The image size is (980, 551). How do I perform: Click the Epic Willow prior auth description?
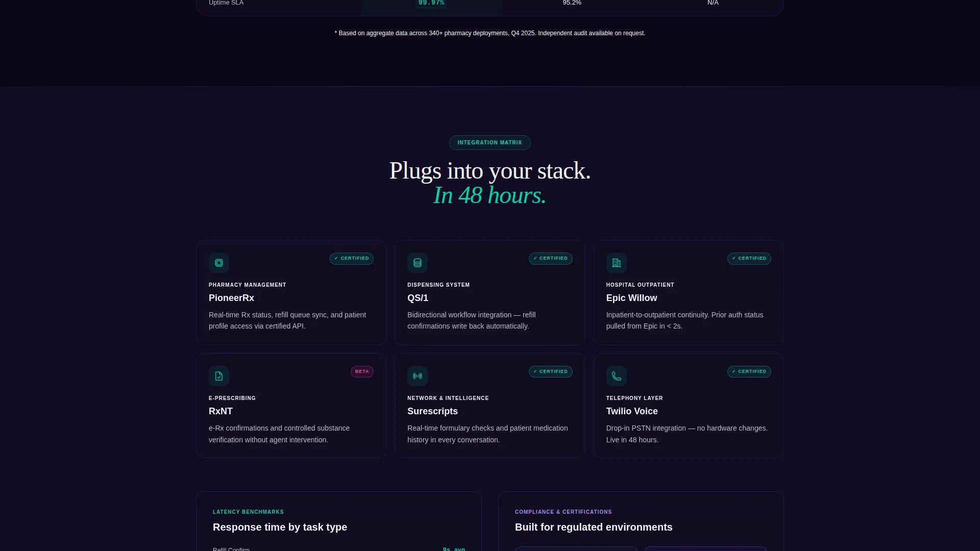(684, 320)
